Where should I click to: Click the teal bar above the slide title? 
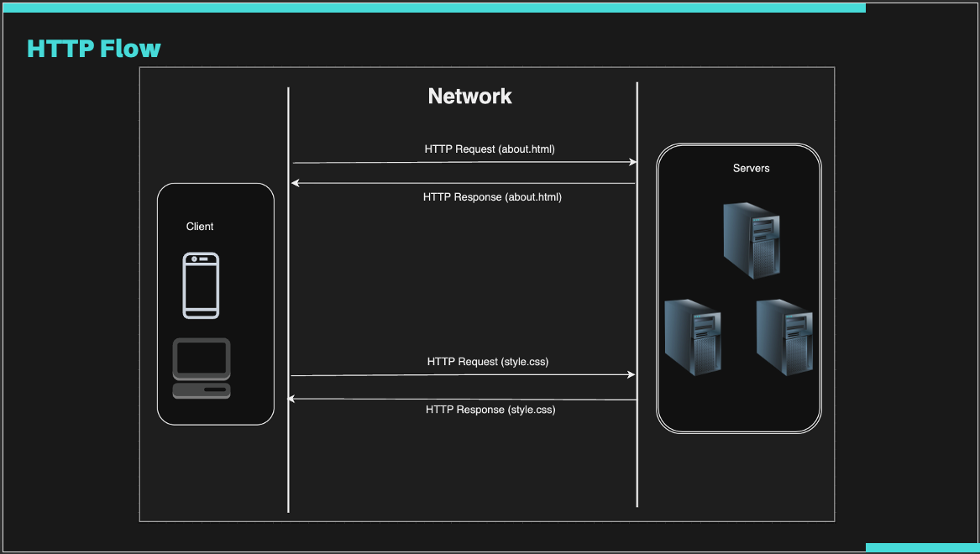coord(432,8)
